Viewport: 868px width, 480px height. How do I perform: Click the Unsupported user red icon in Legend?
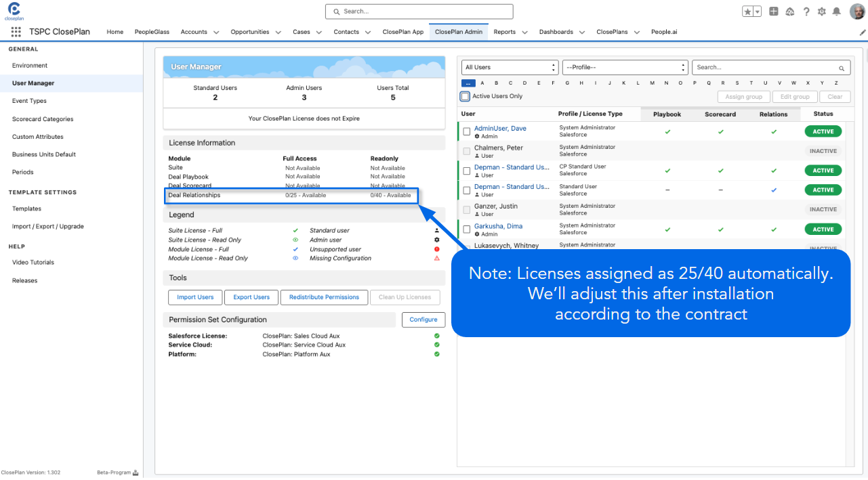click(437, 249)
